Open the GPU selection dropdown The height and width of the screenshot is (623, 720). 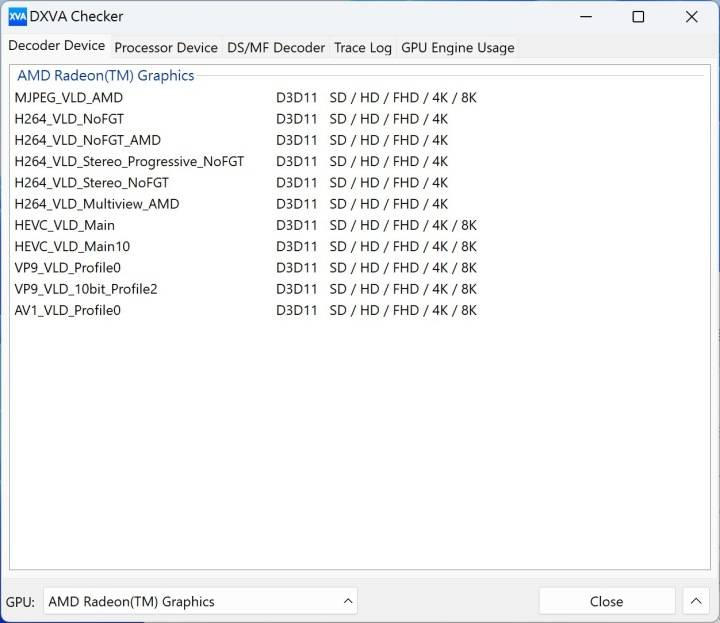200,601
